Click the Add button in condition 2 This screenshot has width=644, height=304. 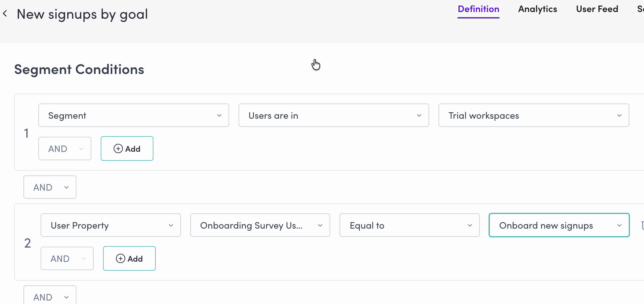click(129, 258)
